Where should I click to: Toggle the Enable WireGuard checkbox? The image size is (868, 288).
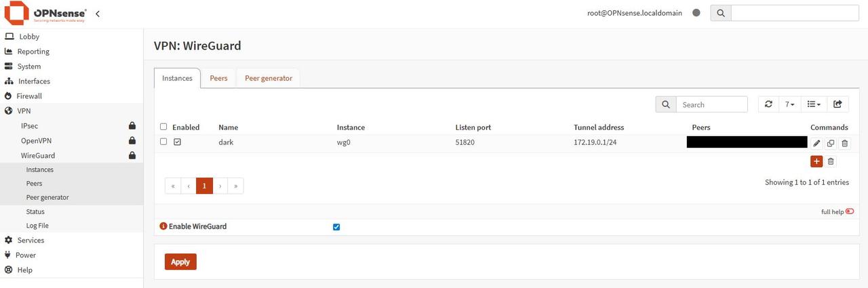tap(336, 227)
